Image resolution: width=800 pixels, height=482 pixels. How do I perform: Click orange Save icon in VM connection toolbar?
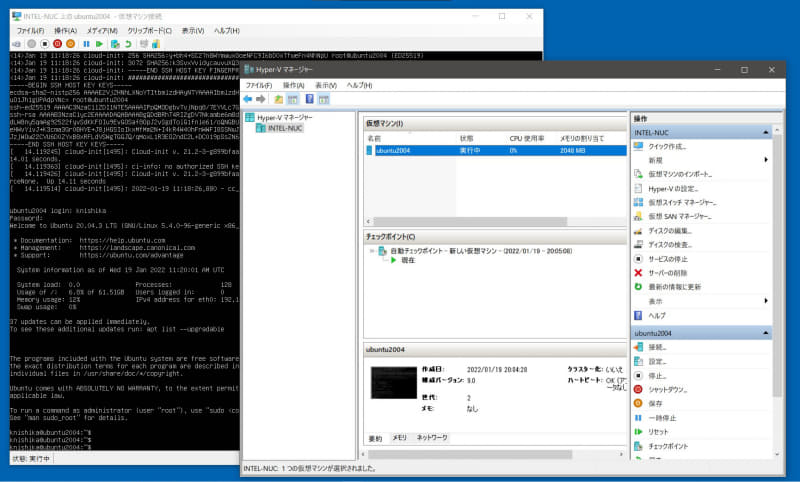(70, 44)
